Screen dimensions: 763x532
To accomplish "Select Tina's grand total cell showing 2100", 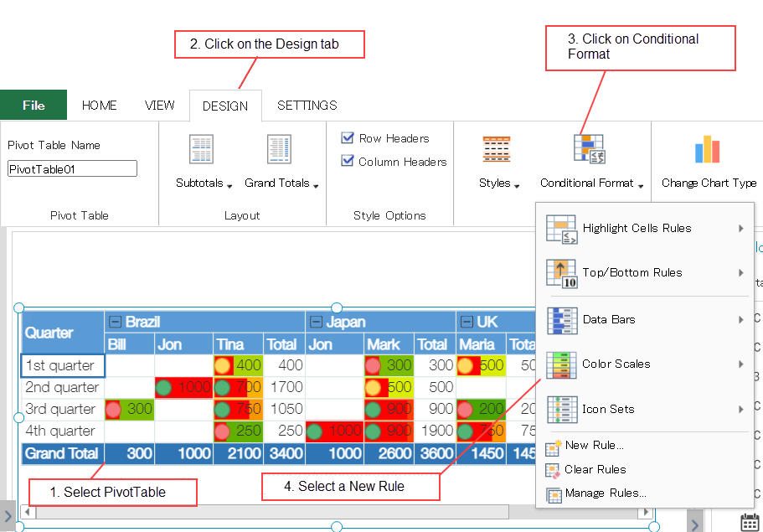I will 239,453.
